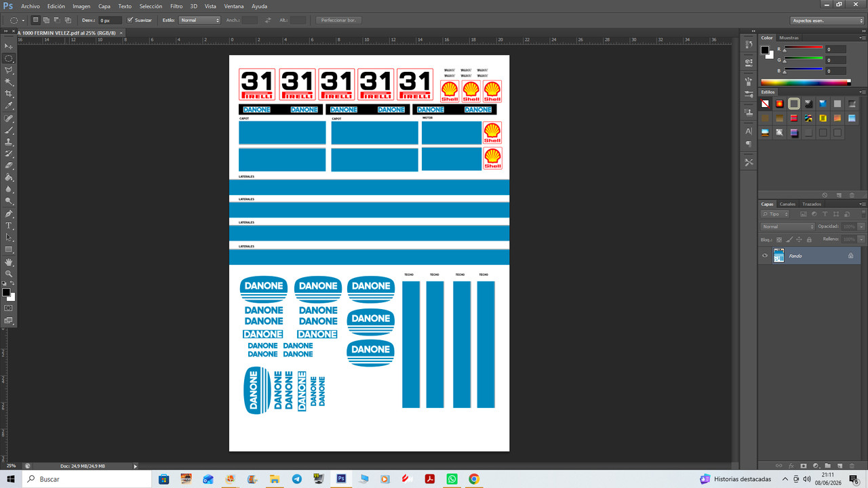Open the layer blend mode dropdown
Viewport: 868px width, 488px height.
point(787,226)
